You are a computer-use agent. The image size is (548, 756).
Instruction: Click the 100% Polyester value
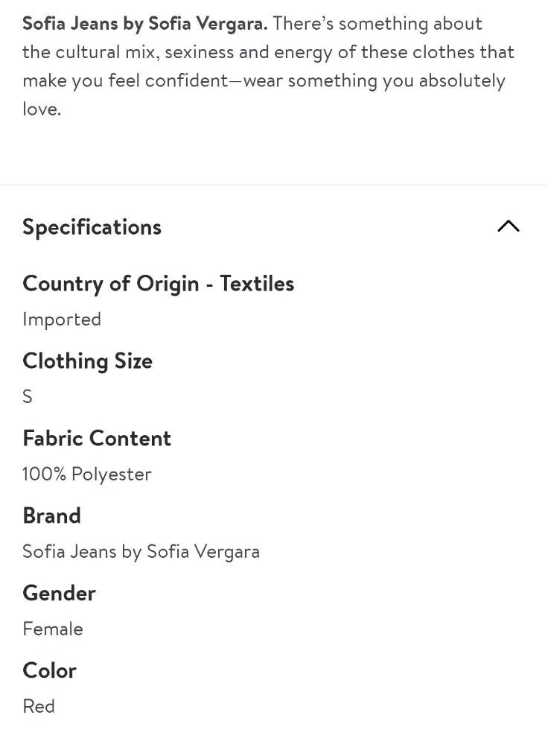pos(87,474)
